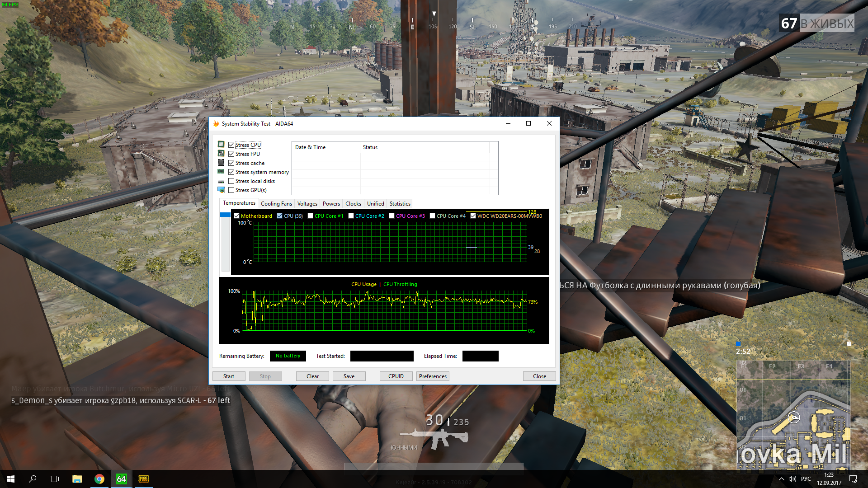Click the '73%' CPU usage value
868x488 pixels.
tap(533, 302)
